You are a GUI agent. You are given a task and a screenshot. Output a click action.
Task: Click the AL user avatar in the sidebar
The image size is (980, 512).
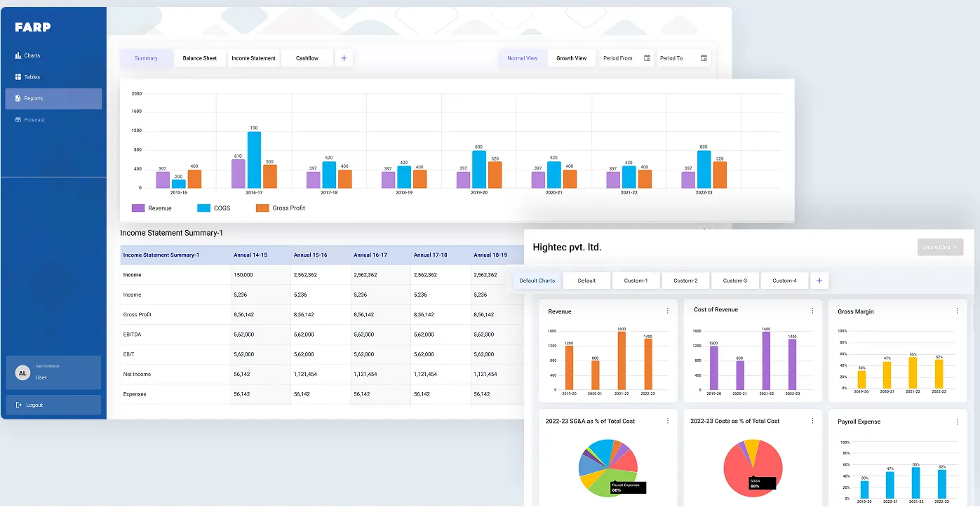tap(22, 372)
